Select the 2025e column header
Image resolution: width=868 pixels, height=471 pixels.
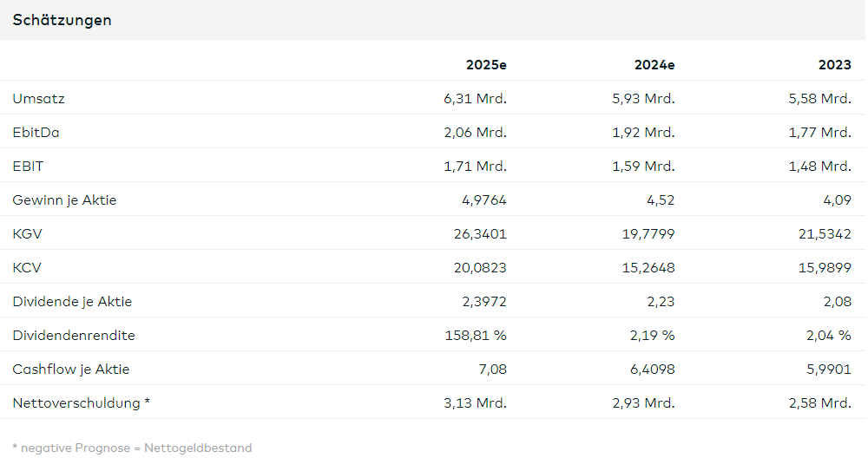pos(486,65)
